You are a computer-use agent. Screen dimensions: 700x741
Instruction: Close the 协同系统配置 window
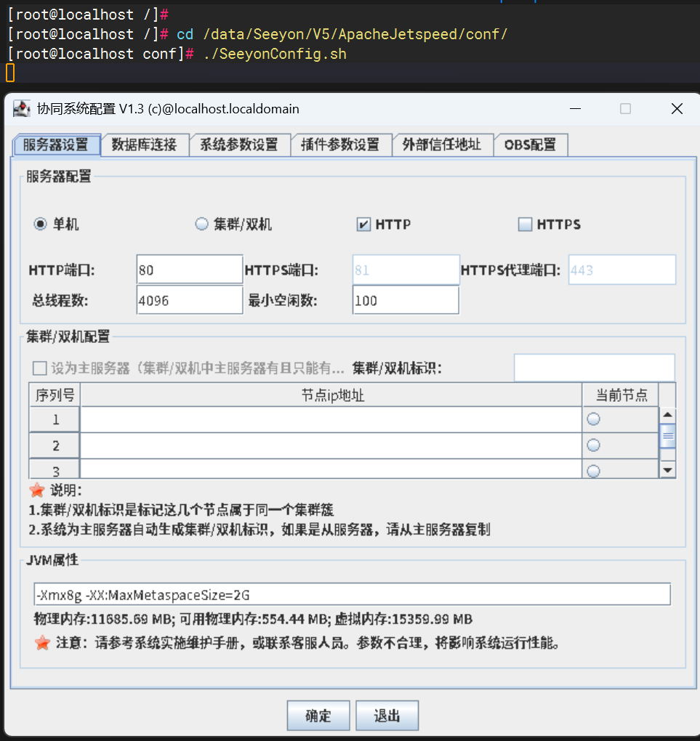(677, 109)
